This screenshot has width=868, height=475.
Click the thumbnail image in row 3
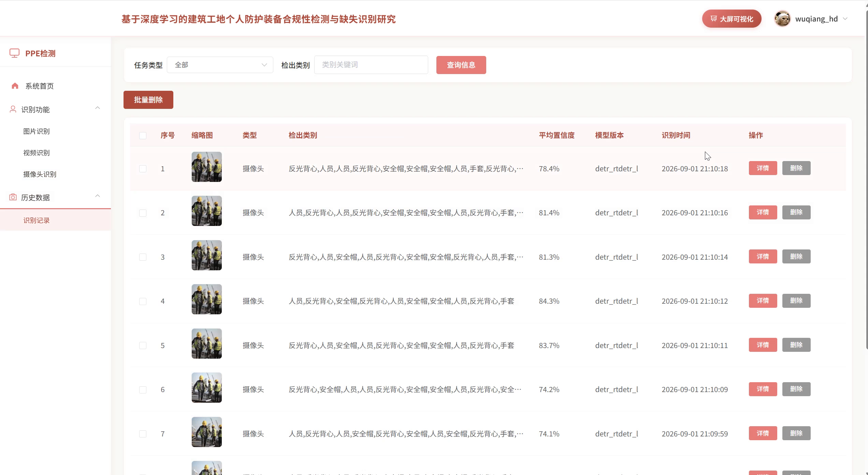coord(206,255)
